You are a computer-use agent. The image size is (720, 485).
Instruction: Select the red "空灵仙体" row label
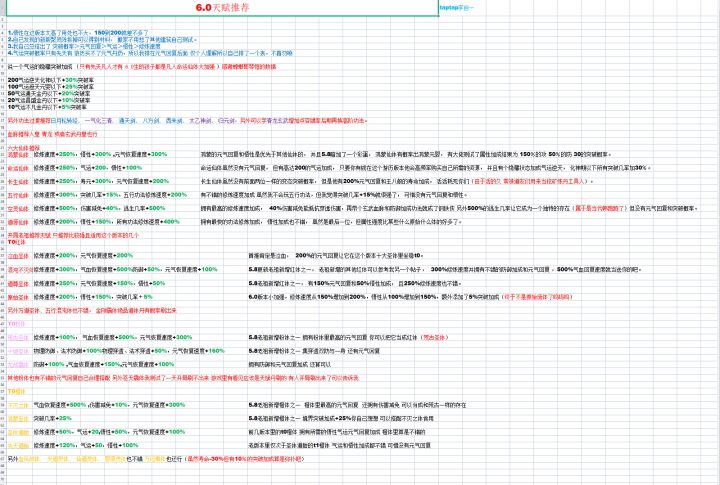tap(18, 209)
